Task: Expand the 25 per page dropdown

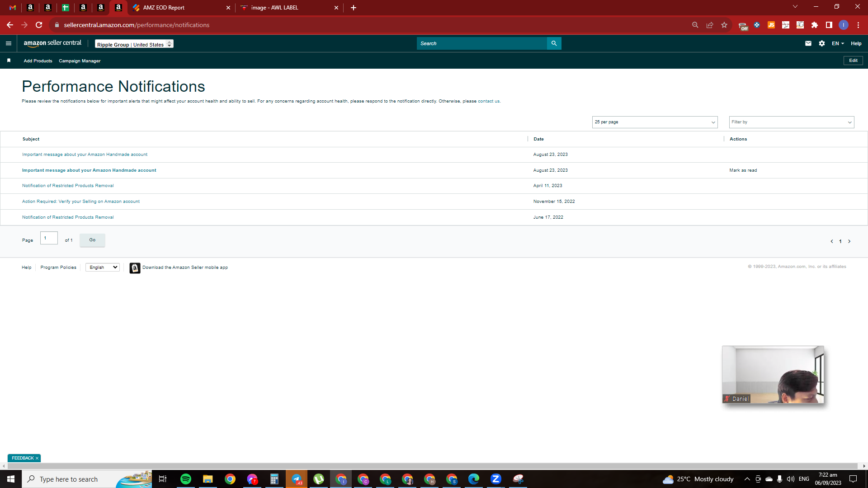Action: coord(655,122)
